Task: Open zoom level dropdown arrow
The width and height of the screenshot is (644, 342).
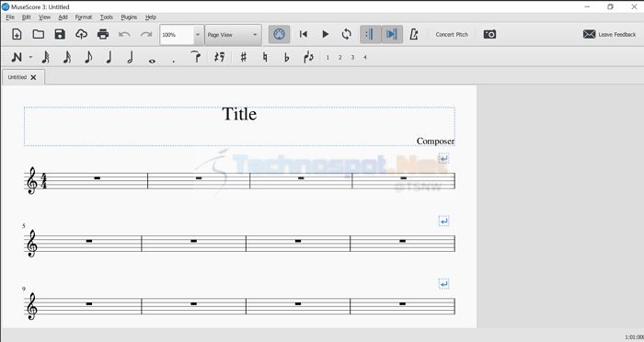Action: (x=198, y=35)
